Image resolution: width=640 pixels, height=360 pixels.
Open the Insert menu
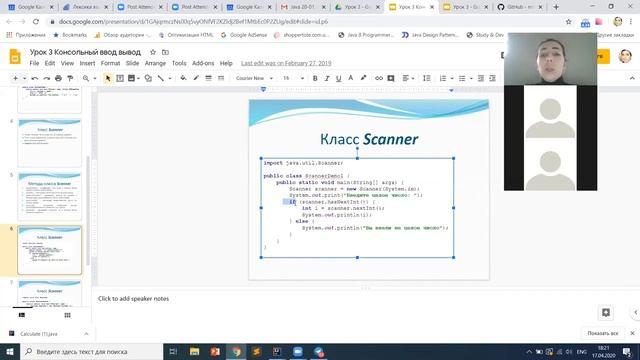pos(87,63)
